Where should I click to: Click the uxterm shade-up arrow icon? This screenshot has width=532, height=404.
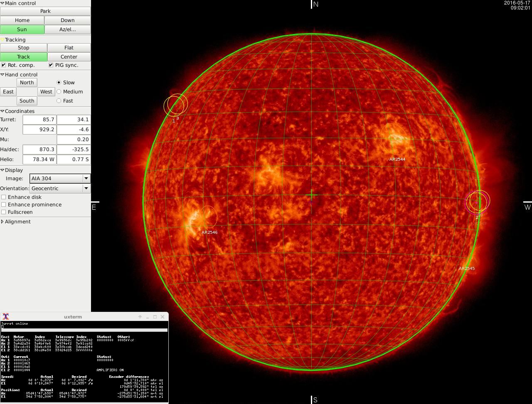coord(140,317)
